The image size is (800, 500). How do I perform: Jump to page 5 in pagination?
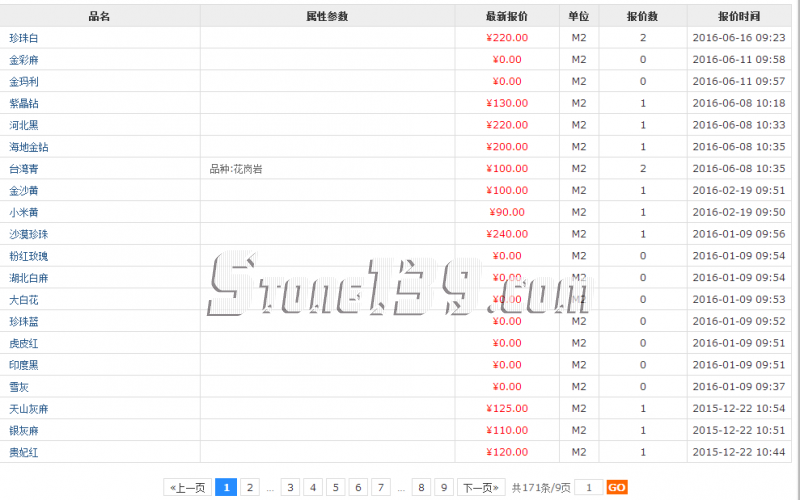point(336,487)
